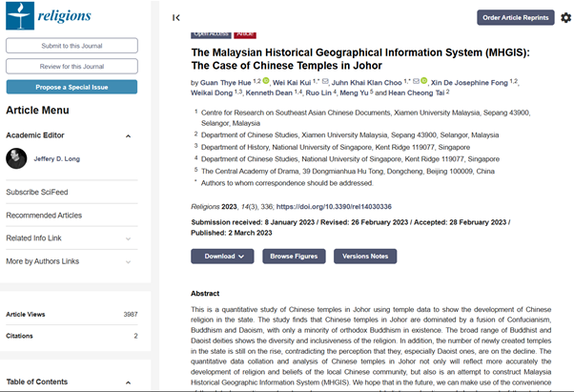
Task: Select Recommended Articles menu item
Action: 44,216
